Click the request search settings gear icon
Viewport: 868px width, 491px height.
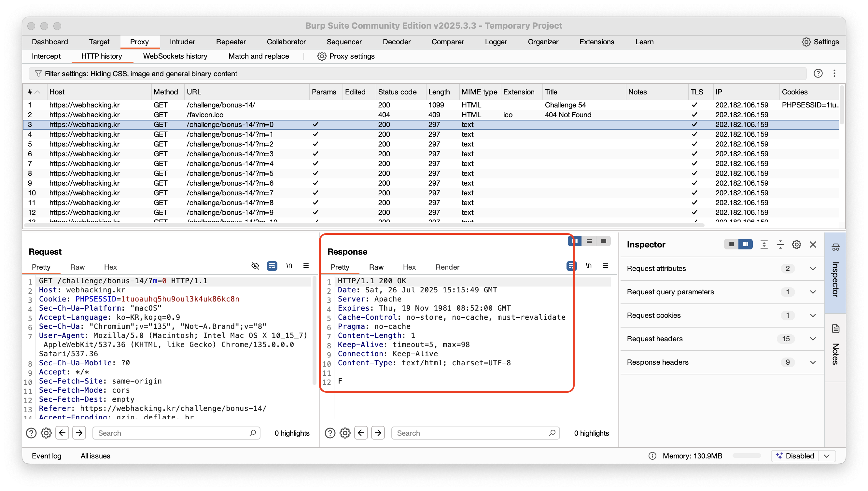point(46,433)
